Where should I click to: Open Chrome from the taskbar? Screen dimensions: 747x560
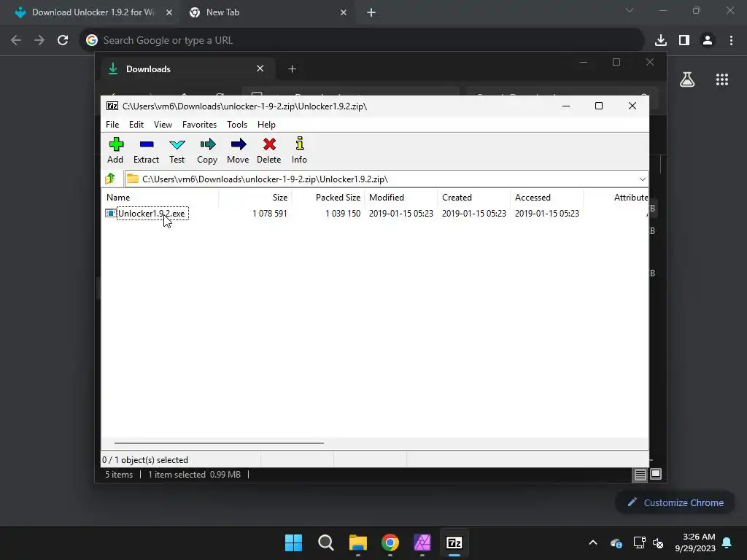[x=390, y=542]
